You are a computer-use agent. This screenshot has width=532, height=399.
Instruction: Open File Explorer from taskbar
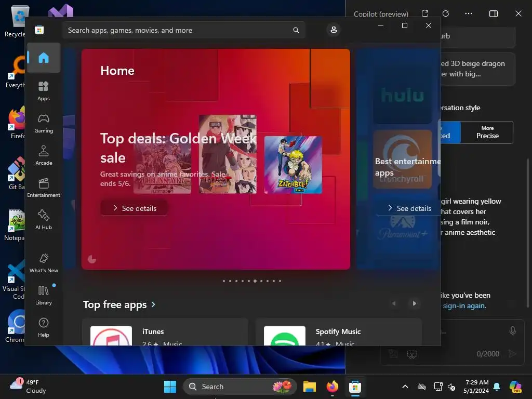point(310,387)
